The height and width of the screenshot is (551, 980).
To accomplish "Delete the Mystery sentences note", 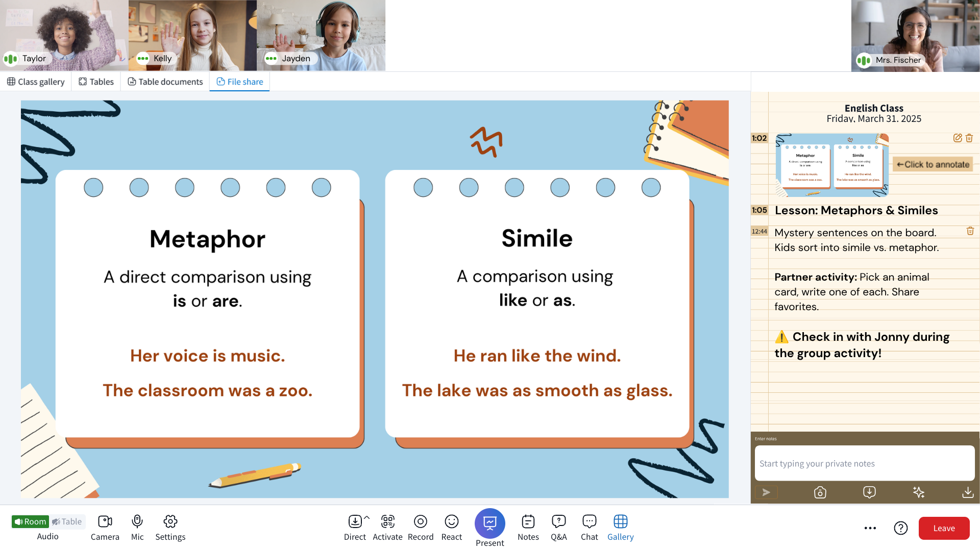I will [x=970, y=231].
